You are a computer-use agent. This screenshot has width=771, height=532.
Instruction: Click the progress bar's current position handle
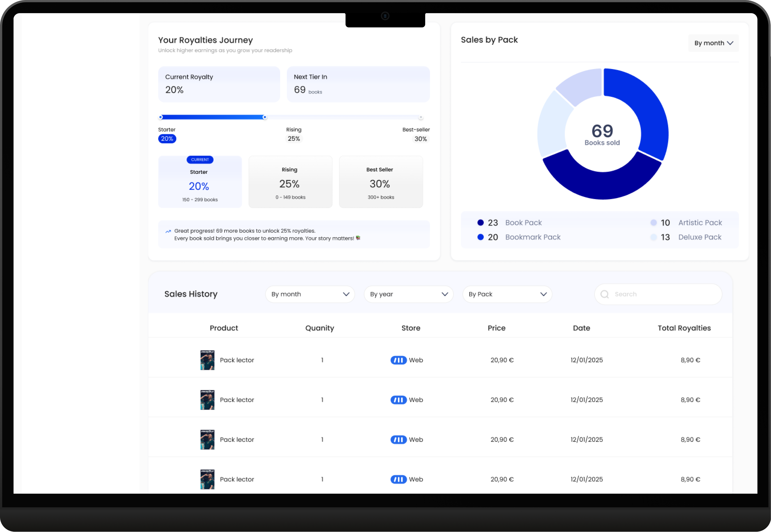(265, 117)
